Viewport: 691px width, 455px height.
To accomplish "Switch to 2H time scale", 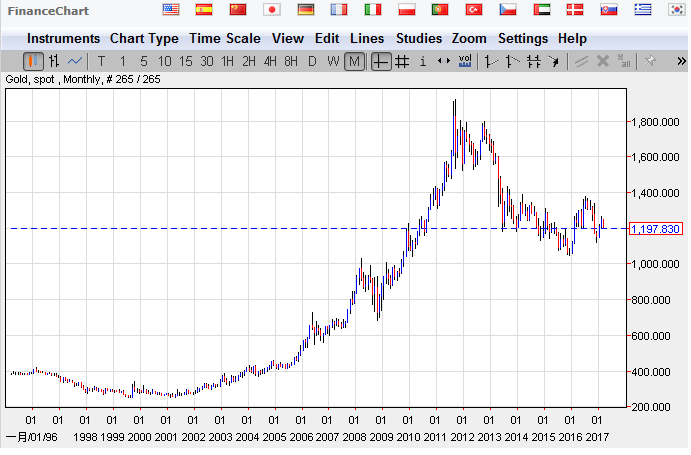I will click(249, 61).
